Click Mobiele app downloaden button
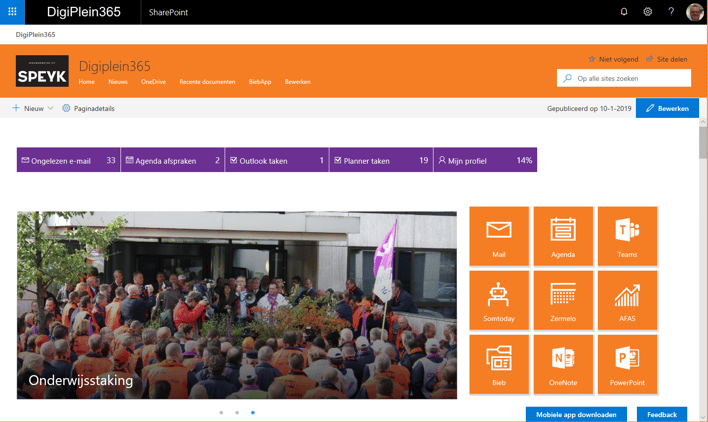The height and width of the screenshot is (422, 708). (x=576, y=414)
